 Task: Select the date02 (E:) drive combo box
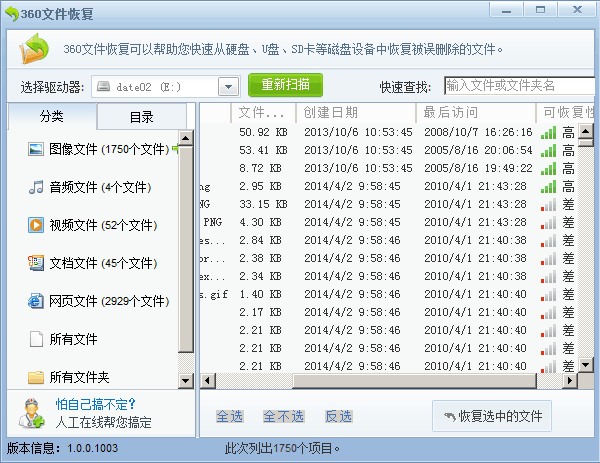click(x=166, y=87)
